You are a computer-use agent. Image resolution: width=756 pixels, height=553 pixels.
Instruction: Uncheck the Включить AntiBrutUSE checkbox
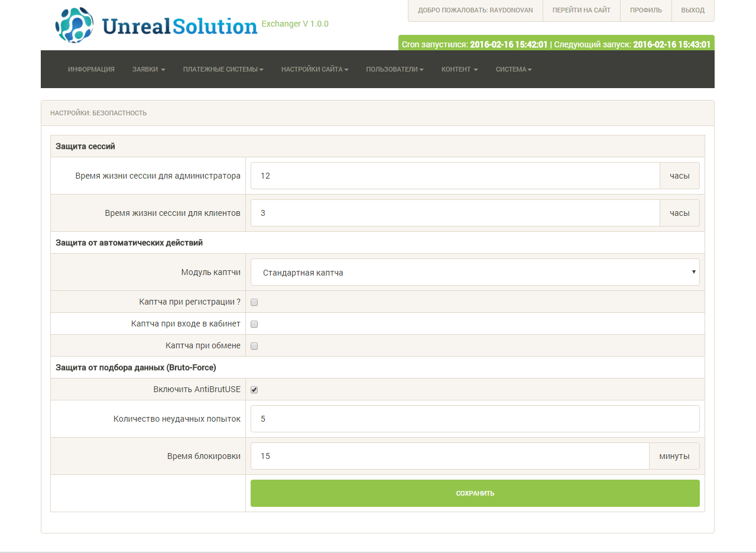pos(254,390)
